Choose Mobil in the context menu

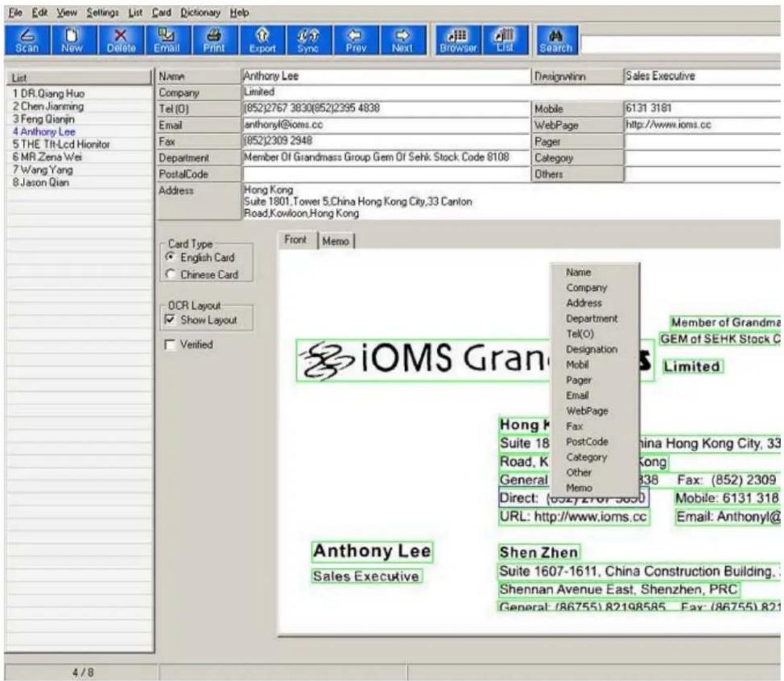tap(594, 364)
